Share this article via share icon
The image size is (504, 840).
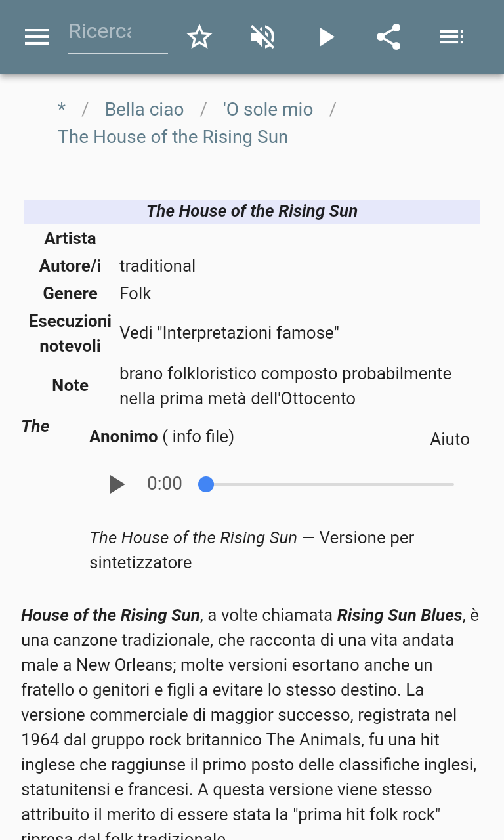pyautogui.click(x=388, y=37)
